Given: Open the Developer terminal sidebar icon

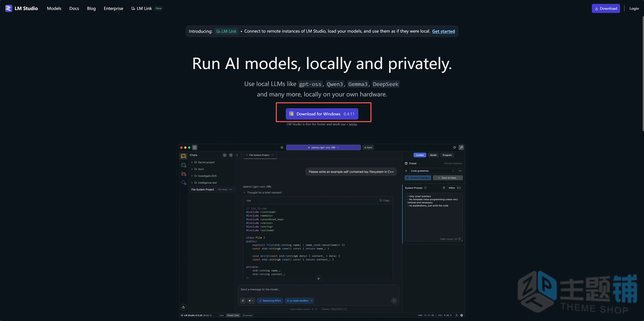Looking at the screenshot, I should 184,165.
